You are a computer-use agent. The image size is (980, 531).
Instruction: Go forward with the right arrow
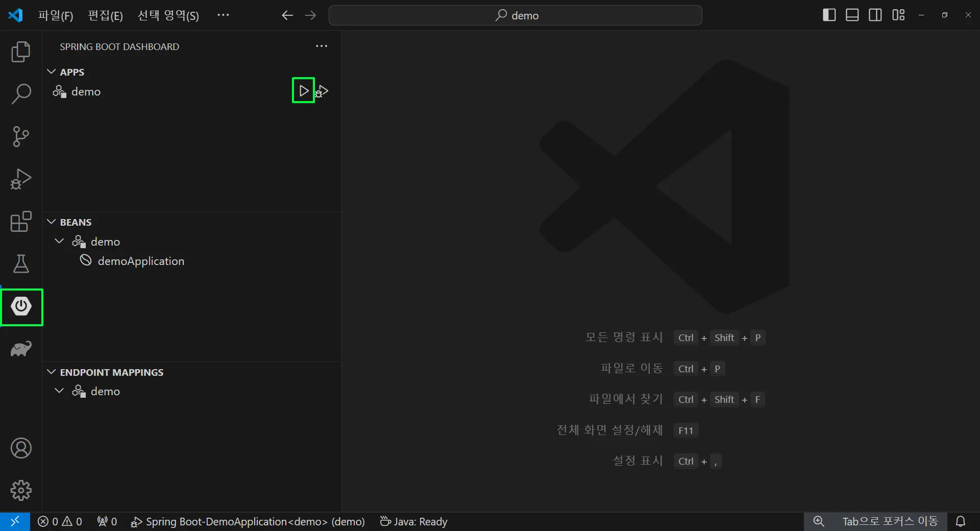pyautogui.click(x=310, y=15)
